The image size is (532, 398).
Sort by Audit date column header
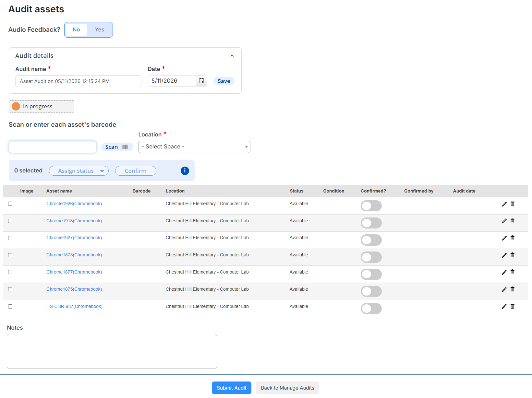coord(464,191)
